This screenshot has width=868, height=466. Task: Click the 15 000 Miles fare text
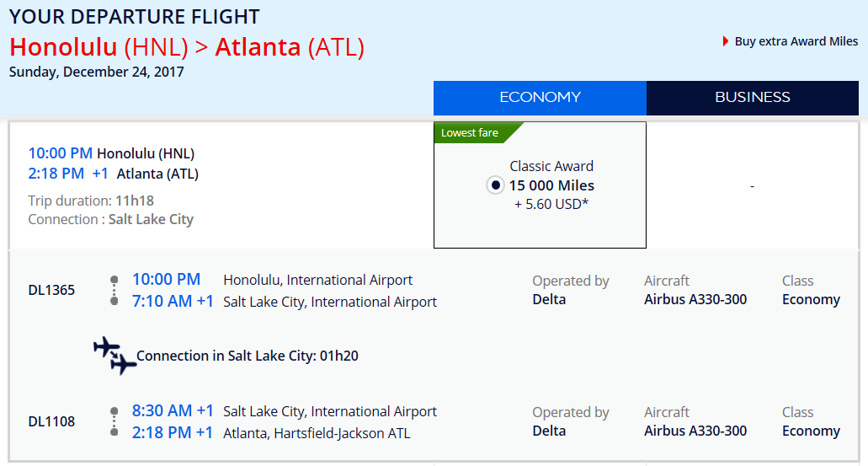(x=552, y=185)
